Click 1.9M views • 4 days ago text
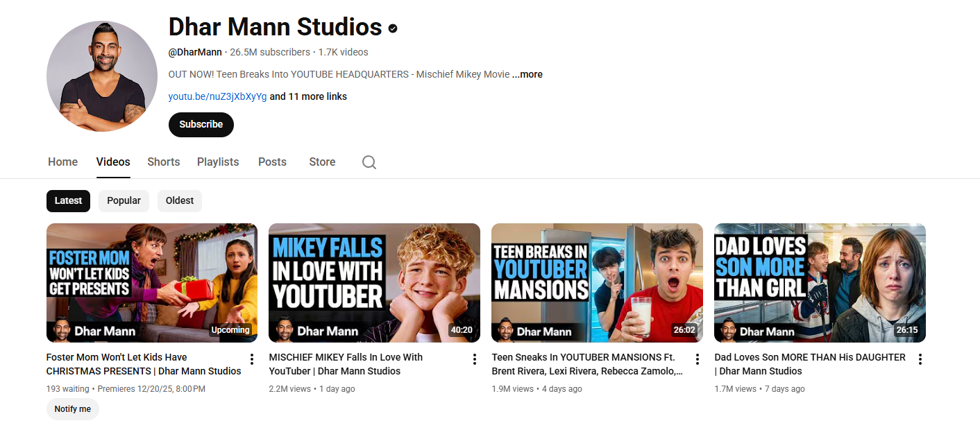The height and width of the screenshot is (423, 980). pos(537,389)
